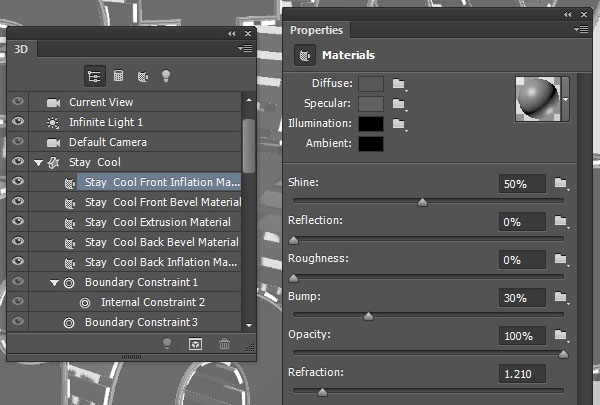Open Reflection texture folder menu
This screenshot has height=405, width=600.
(561, 221)
